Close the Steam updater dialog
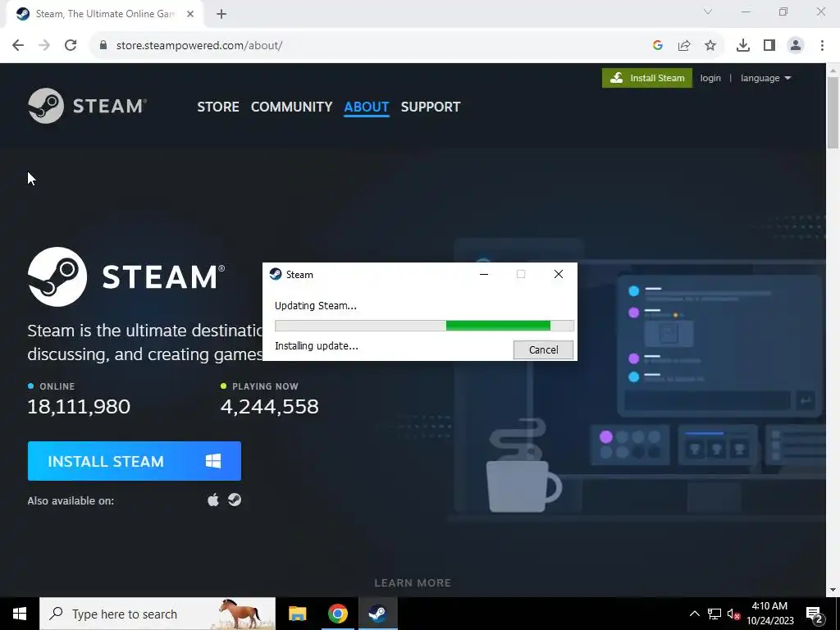840x630 pixels. click(558, 274)
